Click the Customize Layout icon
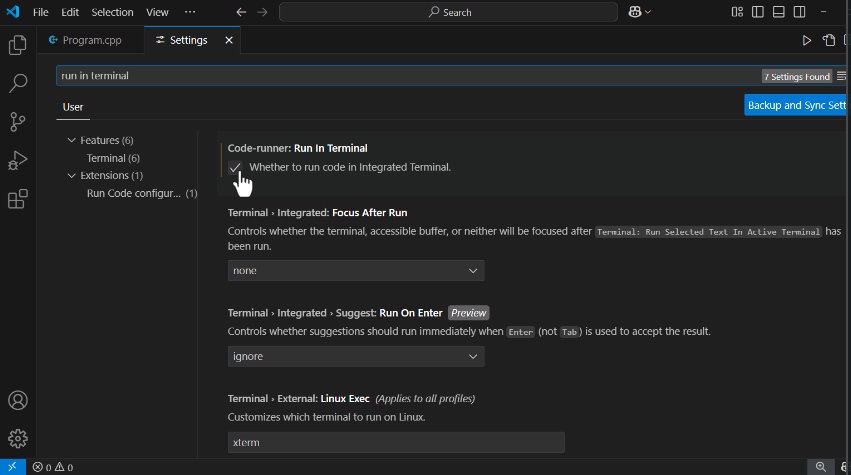851x475 pixels. pos(737,12)
